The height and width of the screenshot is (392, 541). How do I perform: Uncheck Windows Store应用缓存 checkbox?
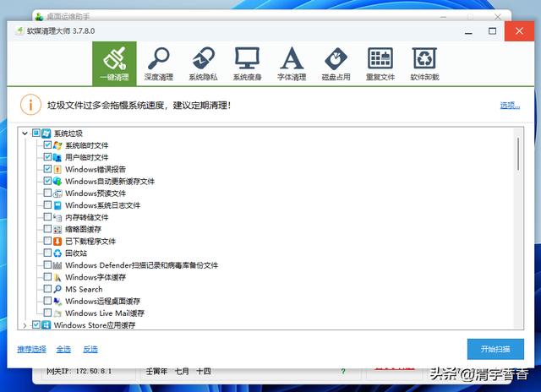pos(36,324)
